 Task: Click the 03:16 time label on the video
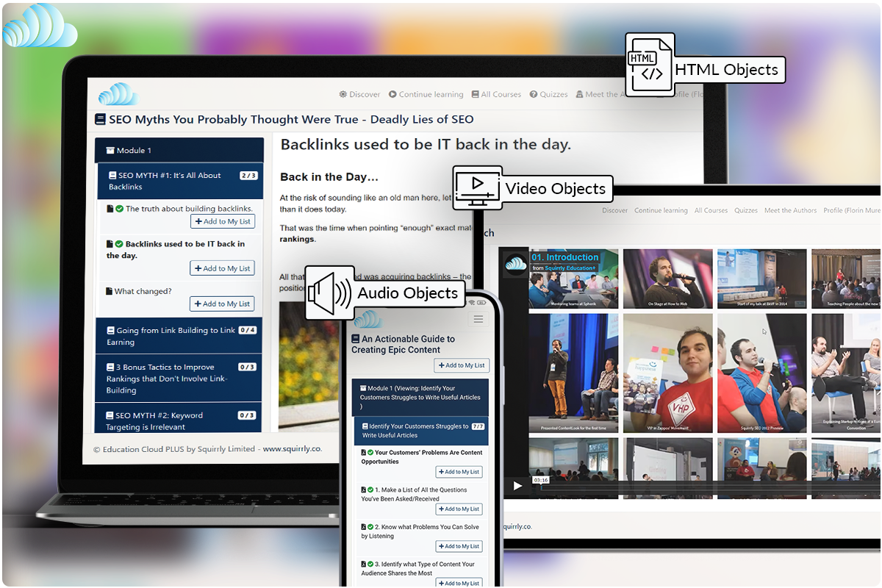point(541,480)
